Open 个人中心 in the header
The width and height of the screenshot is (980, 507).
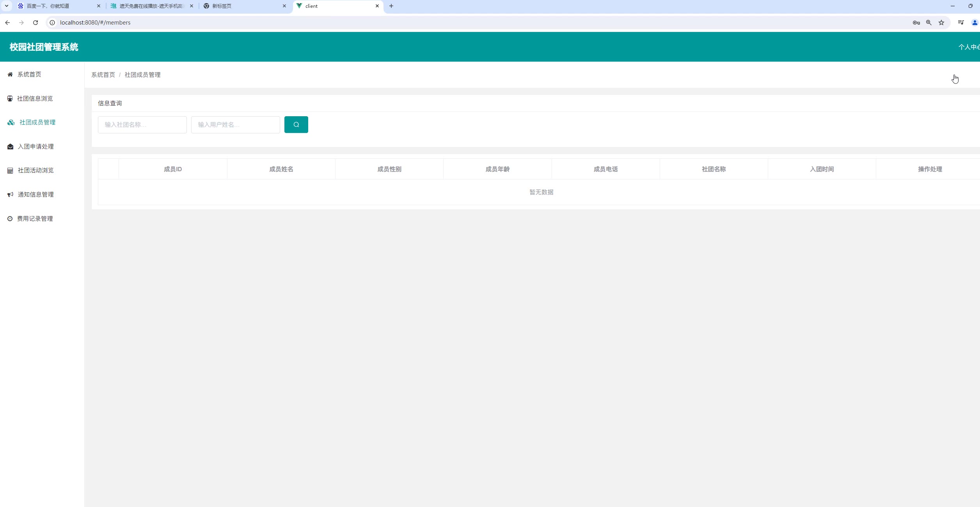(x=969, y=47)
